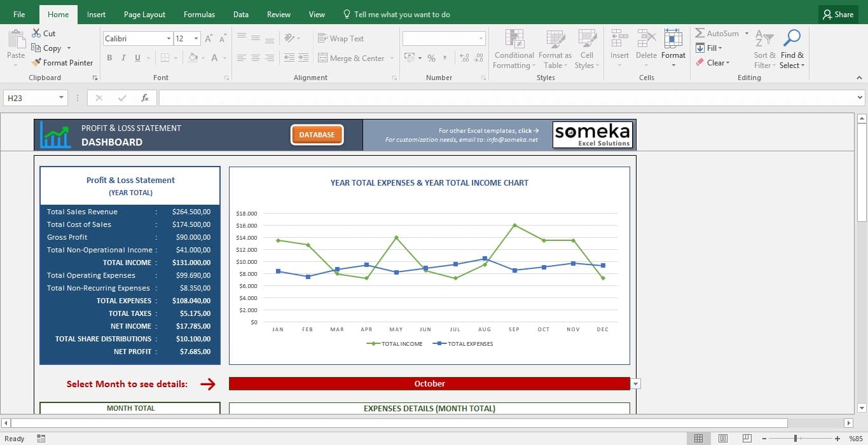
Task: Toggle Bold formatting
Action: tap(109, 58)
